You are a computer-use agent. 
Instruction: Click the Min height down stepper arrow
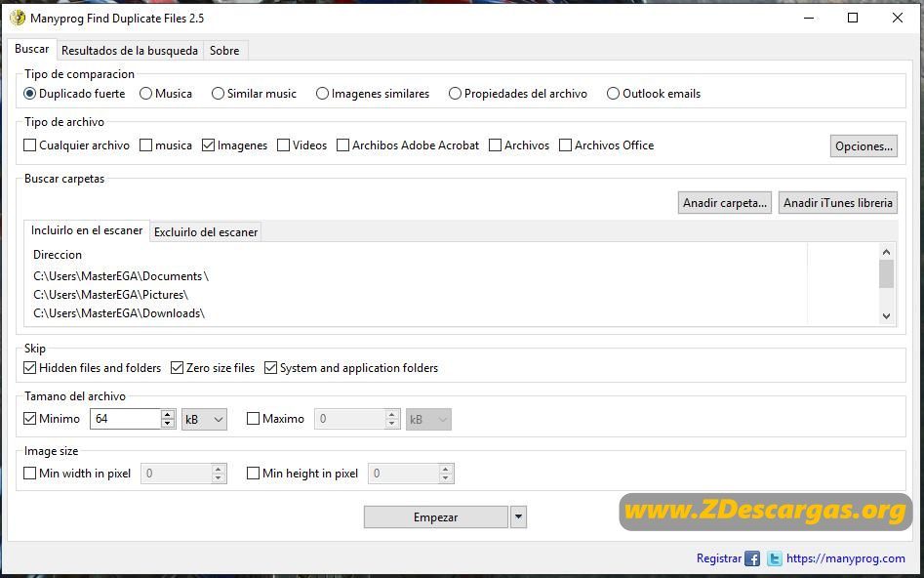point(446,477)
